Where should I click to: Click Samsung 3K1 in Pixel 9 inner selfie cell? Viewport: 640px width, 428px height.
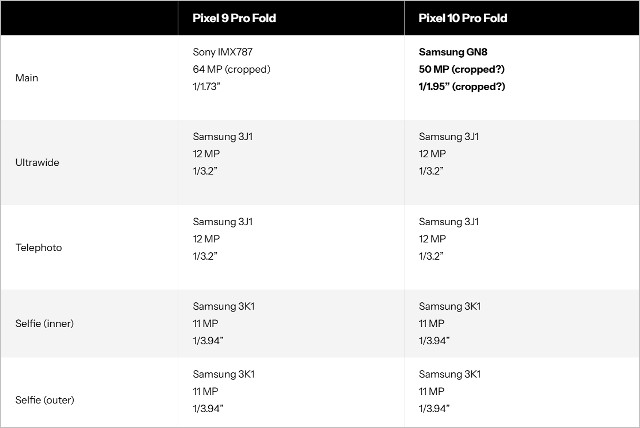point(224,306)
